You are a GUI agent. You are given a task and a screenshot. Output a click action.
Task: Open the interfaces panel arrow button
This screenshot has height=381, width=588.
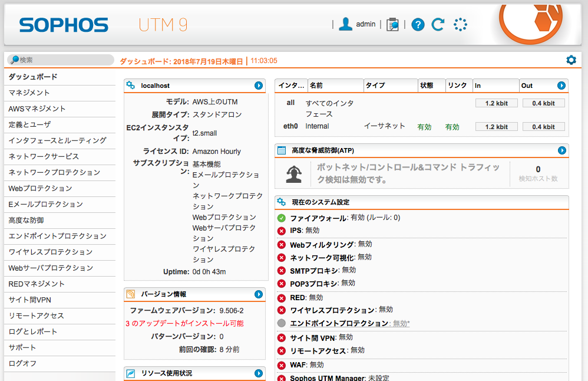coord(562,86)
